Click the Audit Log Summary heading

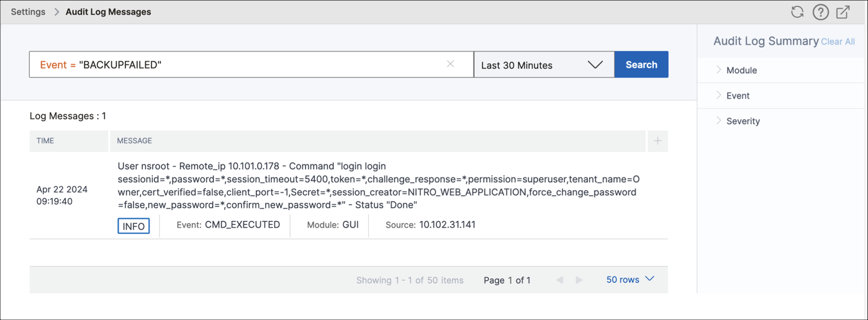pos(766,41)
